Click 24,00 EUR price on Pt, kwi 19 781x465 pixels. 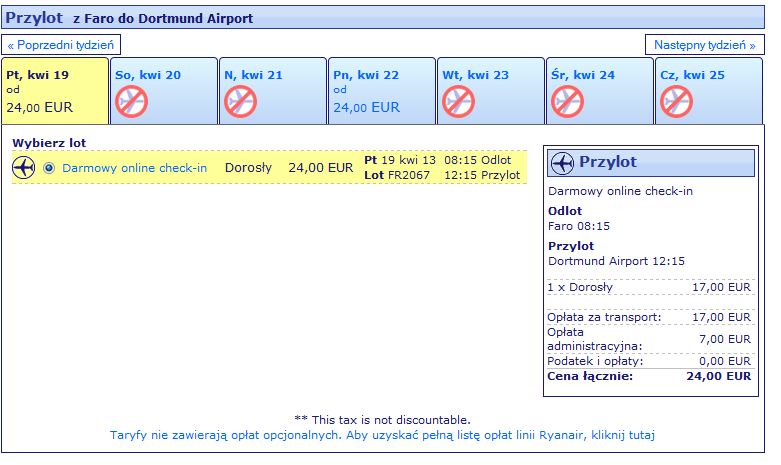pyautogui.click(x=39, y=108)
